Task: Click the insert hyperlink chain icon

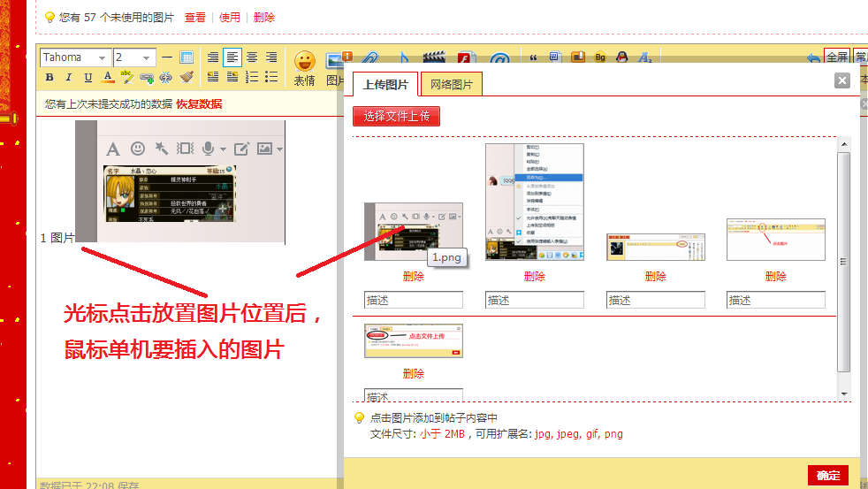Action: pyautogui.click(x=147, y=78)
